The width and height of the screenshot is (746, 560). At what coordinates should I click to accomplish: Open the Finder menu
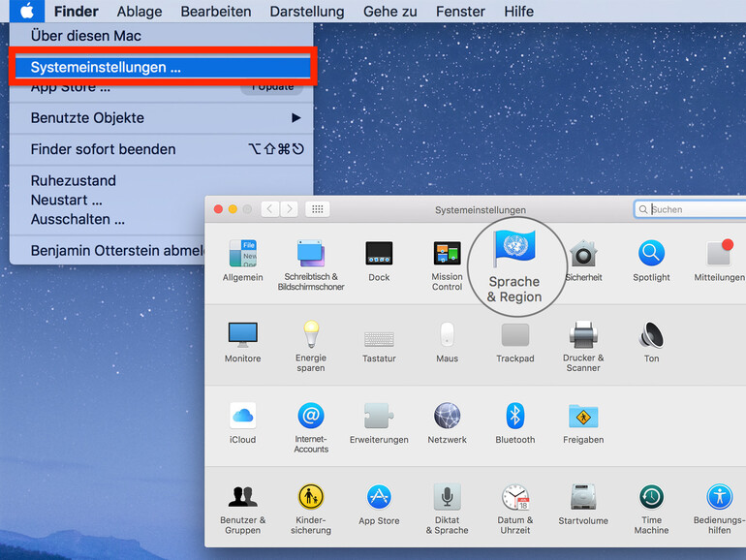[x=77, y=11]
